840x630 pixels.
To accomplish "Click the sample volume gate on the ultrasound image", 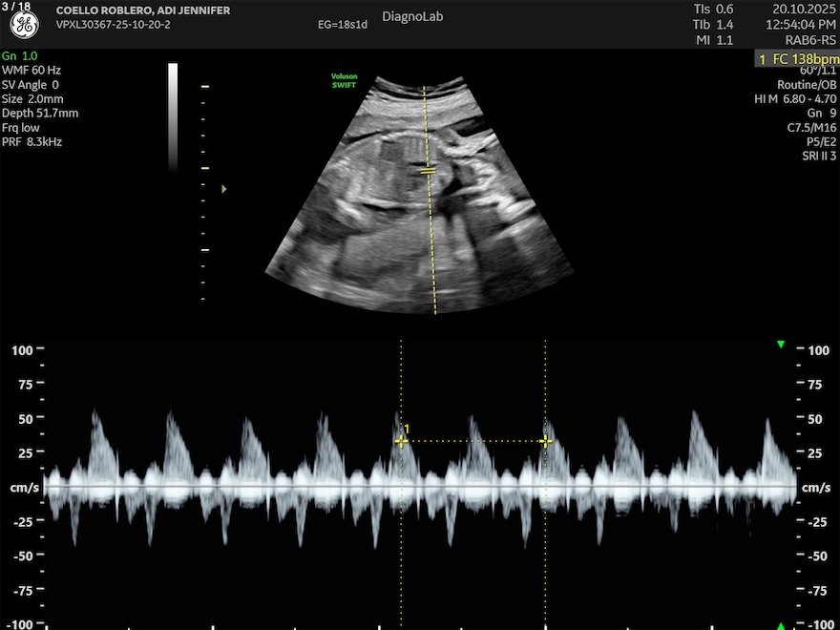I will coord(429,171).
